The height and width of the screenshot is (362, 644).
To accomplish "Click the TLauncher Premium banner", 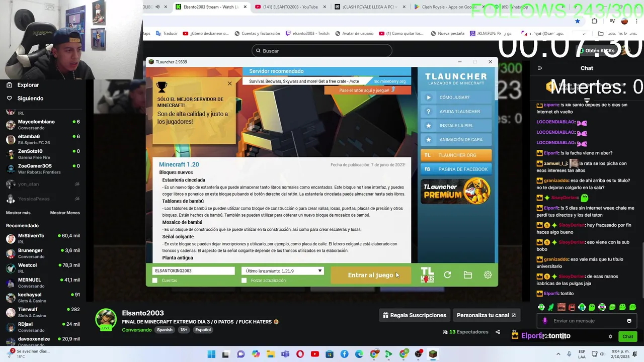I will click(456, 191).
